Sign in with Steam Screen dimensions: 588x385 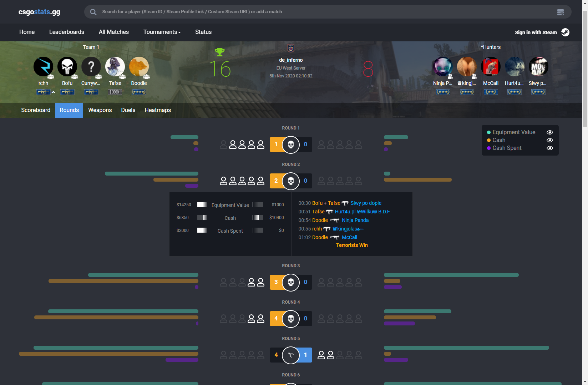pos(536,32)
